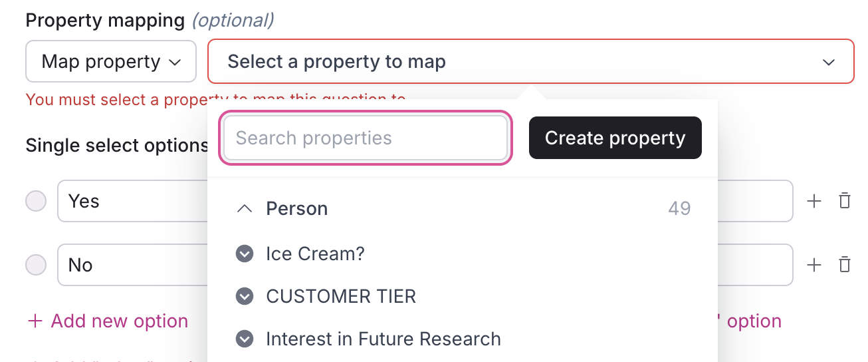868x362 pixels.
Task: Delete the Yes option with its trash icon
Action: (x=845, y=201)
